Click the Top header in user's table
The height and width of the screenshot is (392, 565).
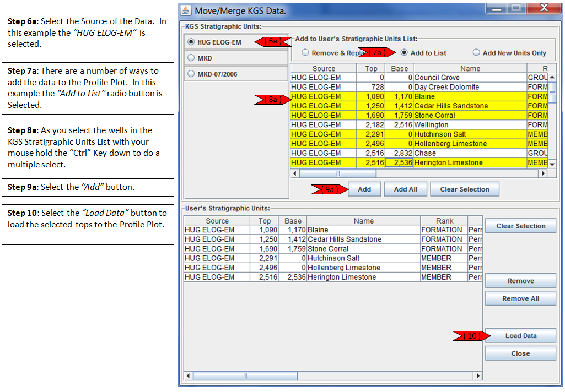(264, 221)
